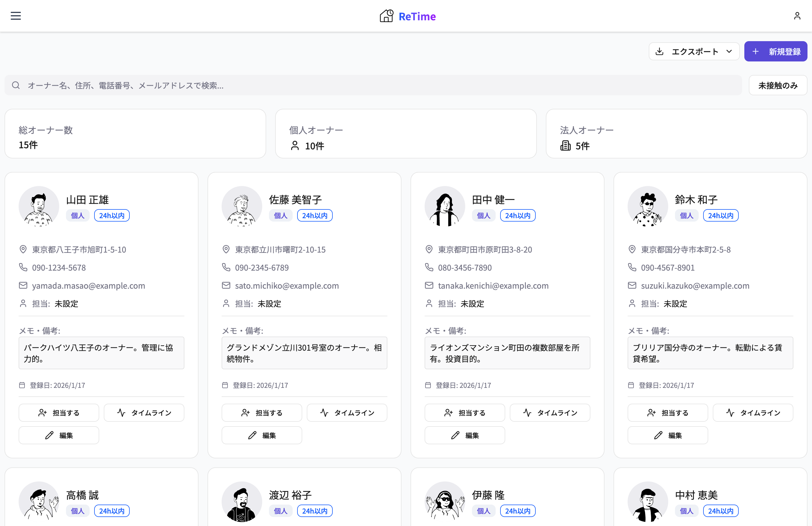
Task: Expand the エクスポート dropdown
Action: click(729, 51)
